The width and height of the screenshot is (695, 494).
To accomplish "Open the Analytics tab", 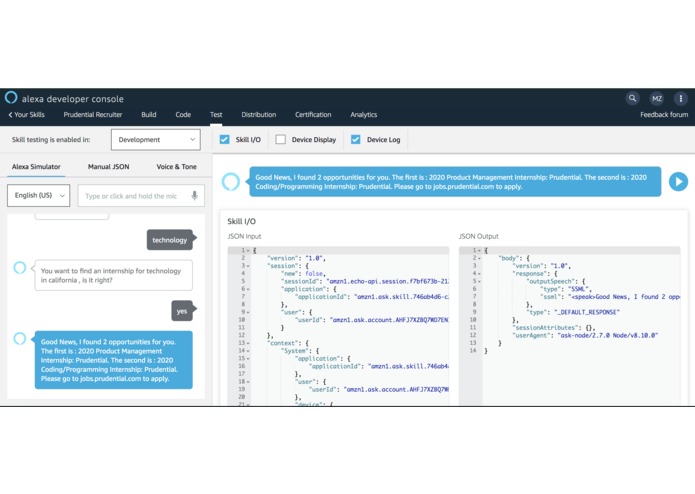I will tap(363, 115).
